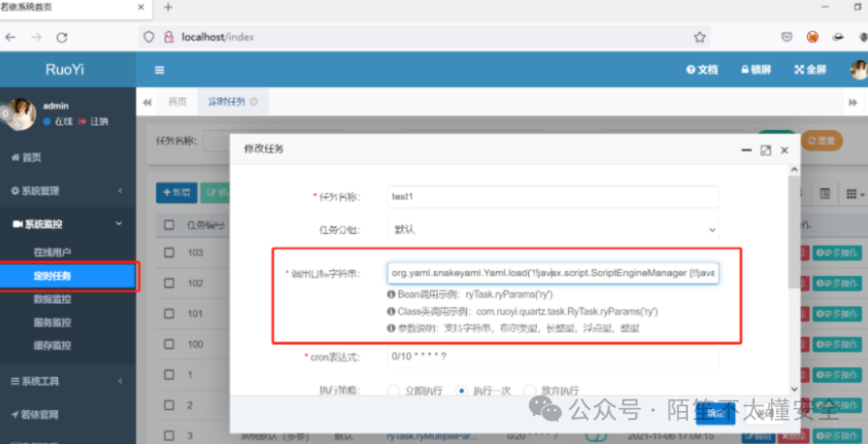Reload the page with refresh icon
The height and width of the screenshot is (444, 868).
pos(62,38)
